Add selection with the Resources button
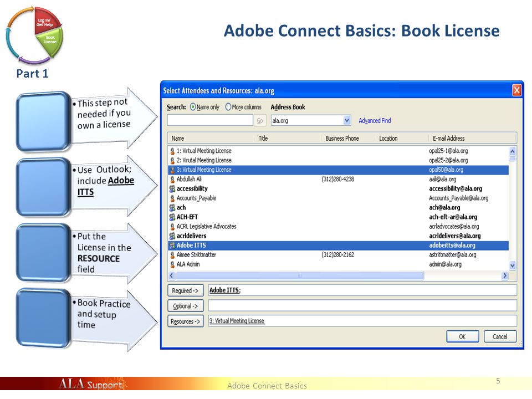532x399 pixels. (x=185, y=321)
